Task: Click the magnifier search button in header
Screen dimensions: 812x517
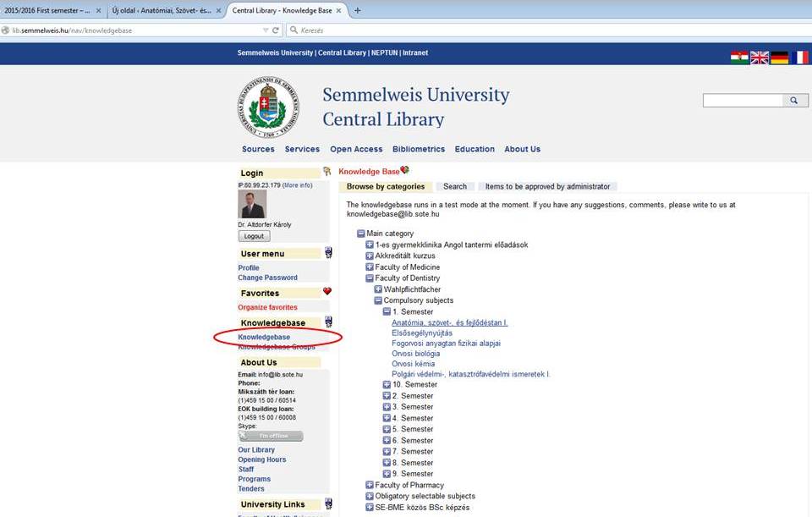Action: pos(794,101)
